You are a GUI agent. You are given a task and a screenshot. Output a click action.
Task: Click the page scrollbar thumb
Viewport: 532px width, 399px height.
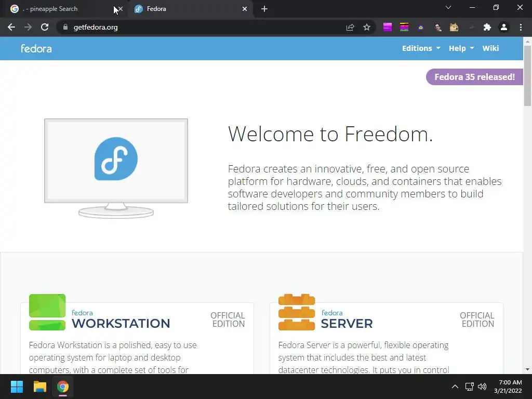point(527,76)
